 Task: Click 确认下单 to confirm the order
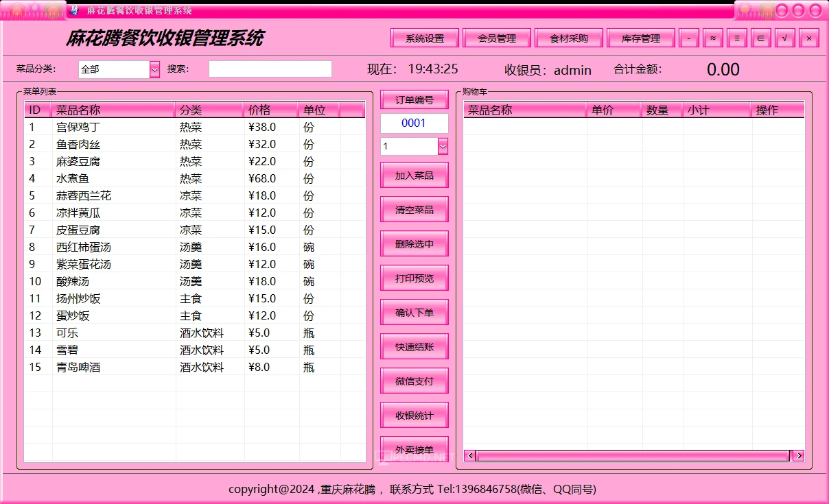click(x=414, y=312)
